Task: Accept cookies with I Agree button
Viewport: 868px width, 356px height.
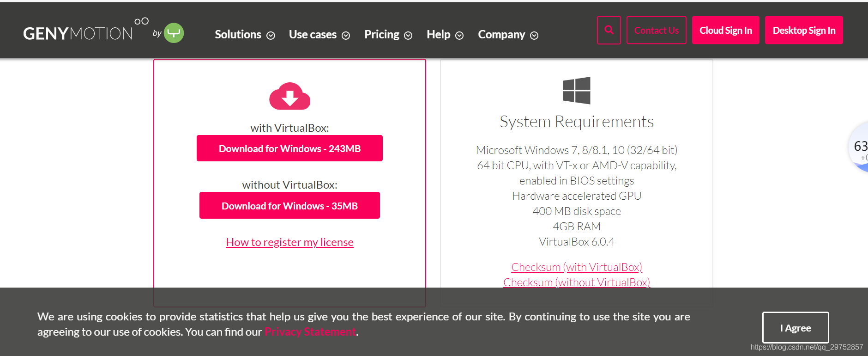Action: [796, 328]
